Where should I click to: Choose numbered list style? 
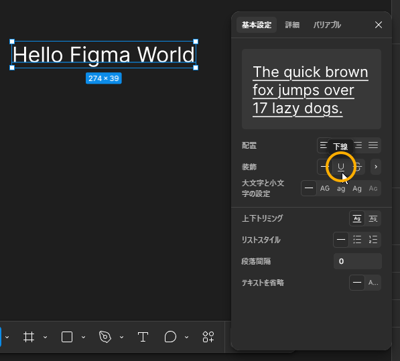[373, 240]
